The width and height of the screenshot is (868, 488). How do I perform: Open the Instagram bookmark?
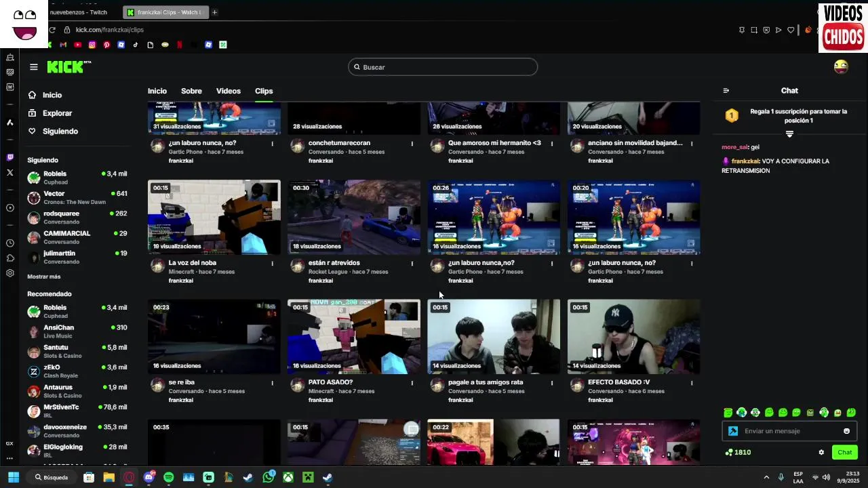pos(92,45)
